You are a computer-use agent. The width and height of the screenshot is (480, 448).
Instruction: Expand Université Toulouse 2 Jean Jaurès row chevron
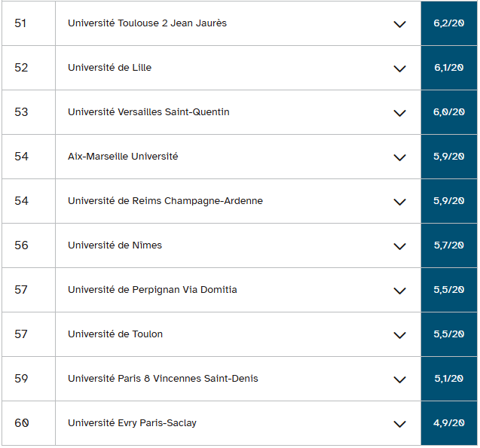(x=400, y=24)
